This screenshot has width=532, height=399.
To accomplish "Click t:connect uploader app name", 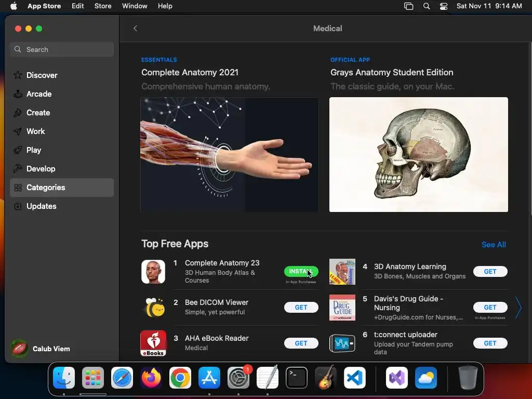I will 405,335.
